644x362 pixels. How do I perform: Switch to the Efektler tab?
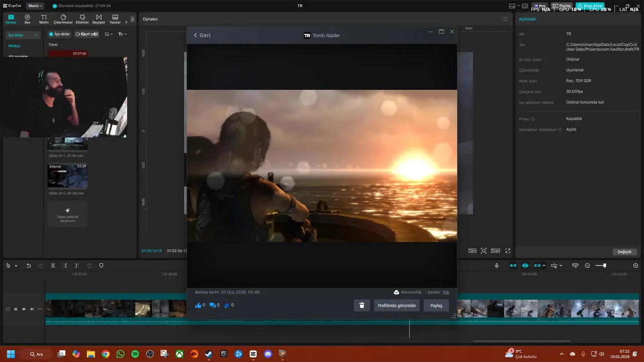[x=82, y=19]
